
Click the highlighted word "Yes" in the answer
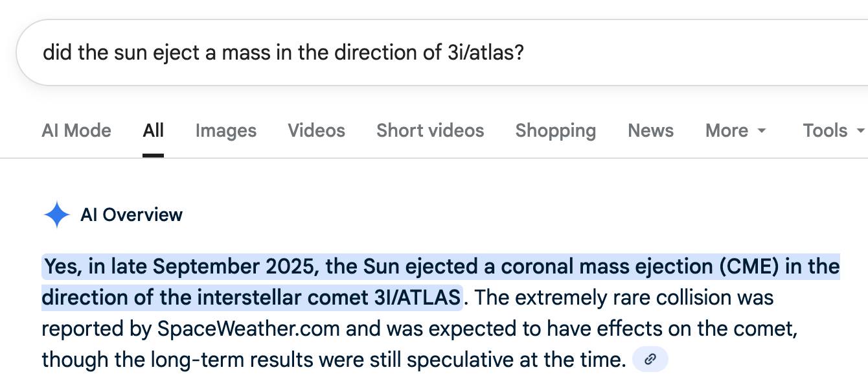(63, 266)
